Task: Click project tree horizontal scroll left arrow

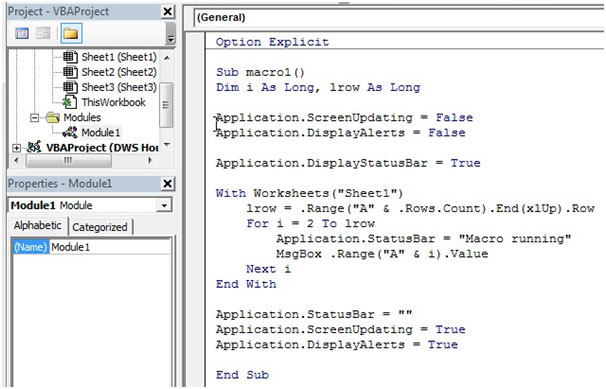Action: pyautogui.click(x=16, y=160)
